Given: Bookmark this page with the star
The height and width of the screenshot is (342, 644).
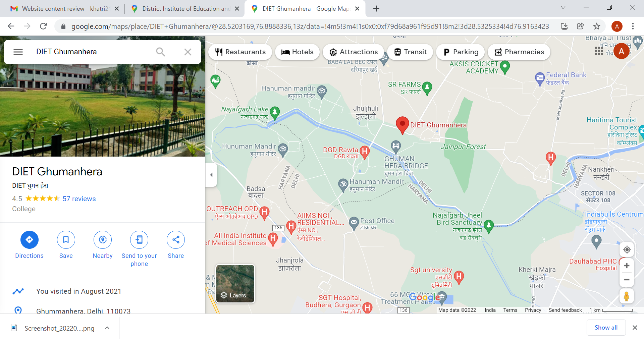Looking at the screenshot, I should tap(596, 26).
